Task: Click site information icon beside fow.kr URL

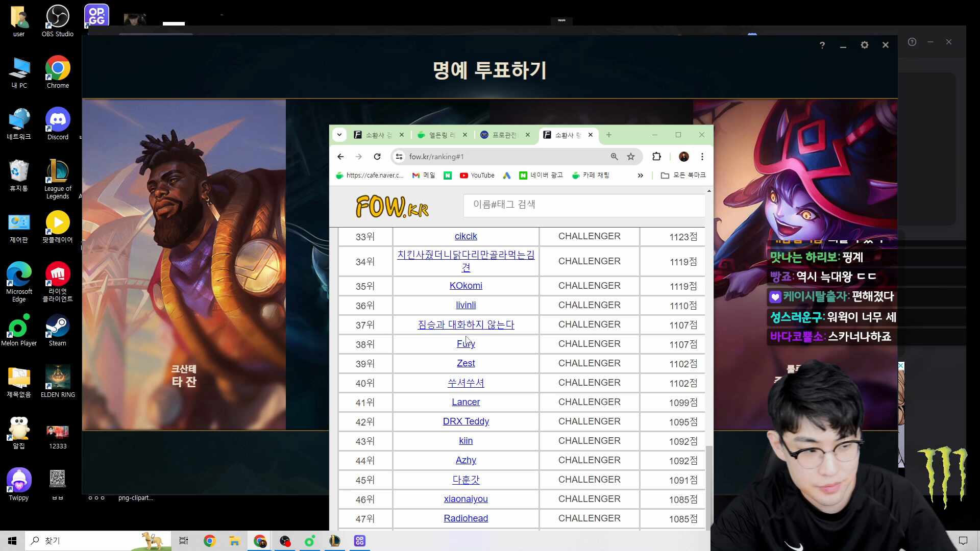Action: [400, 157]
